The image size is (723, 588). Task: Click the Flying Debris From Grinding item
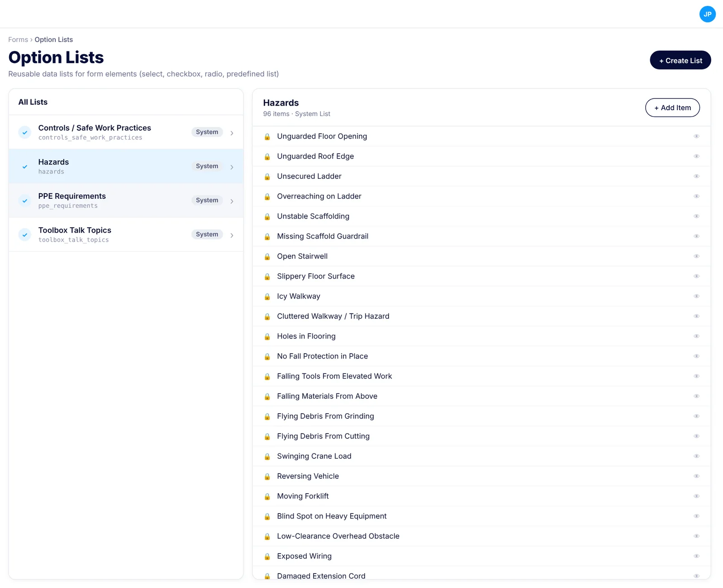click(325, 416)
